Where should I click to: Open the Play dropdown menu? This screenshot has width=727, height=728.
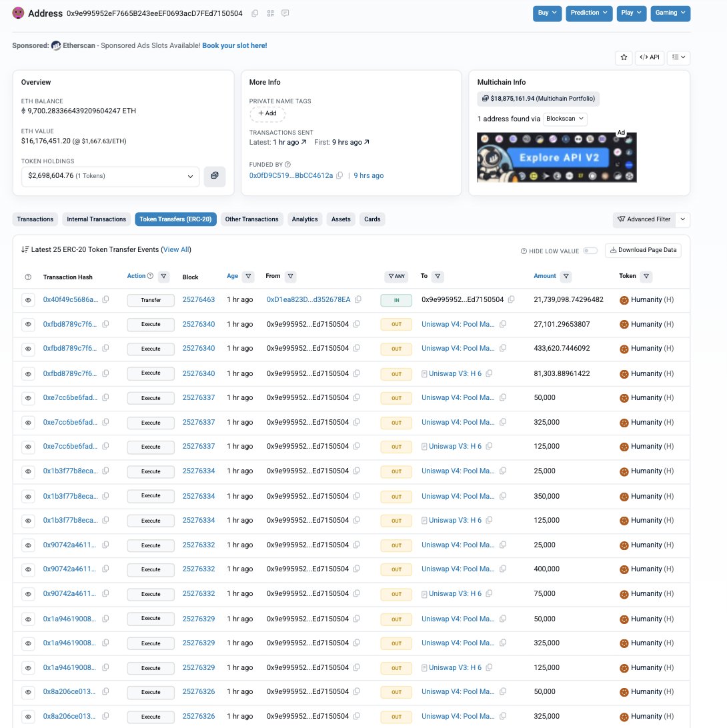(632, 13)
